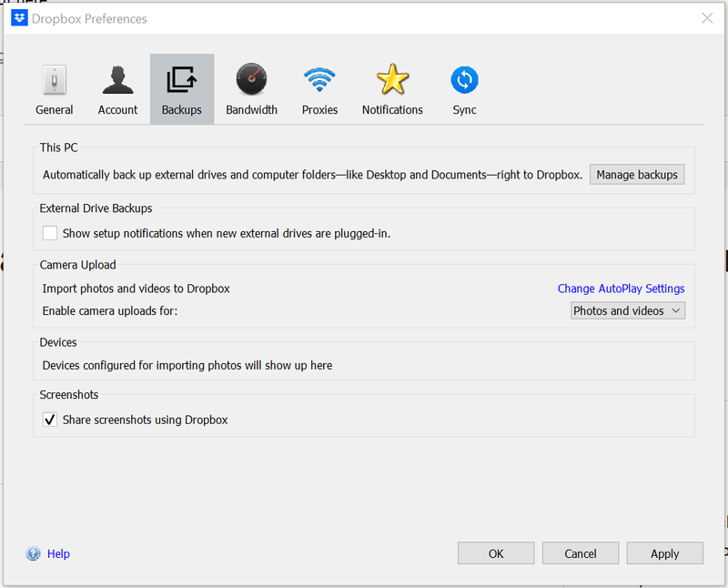This screenshot has width=728, height=588.
Task: Apply the changes with the Apply button
Action: 664,553
